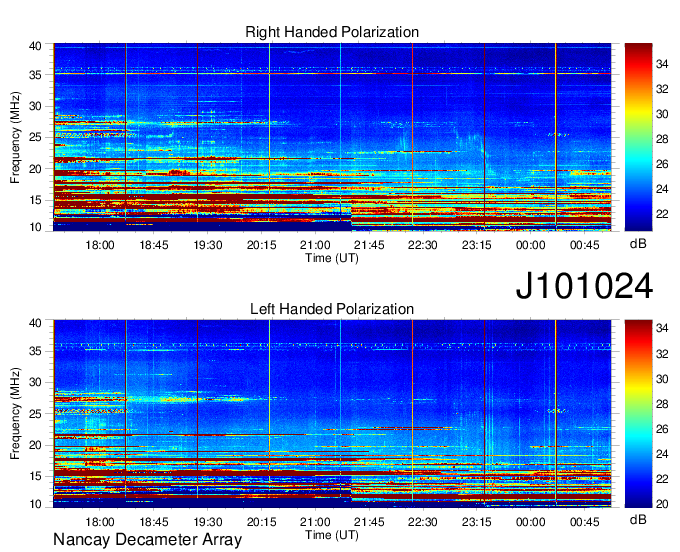Screen dimensions: 680x552
Task: Click the 20:15 time tick of Right Handed plot
Action: coord(261,245)
